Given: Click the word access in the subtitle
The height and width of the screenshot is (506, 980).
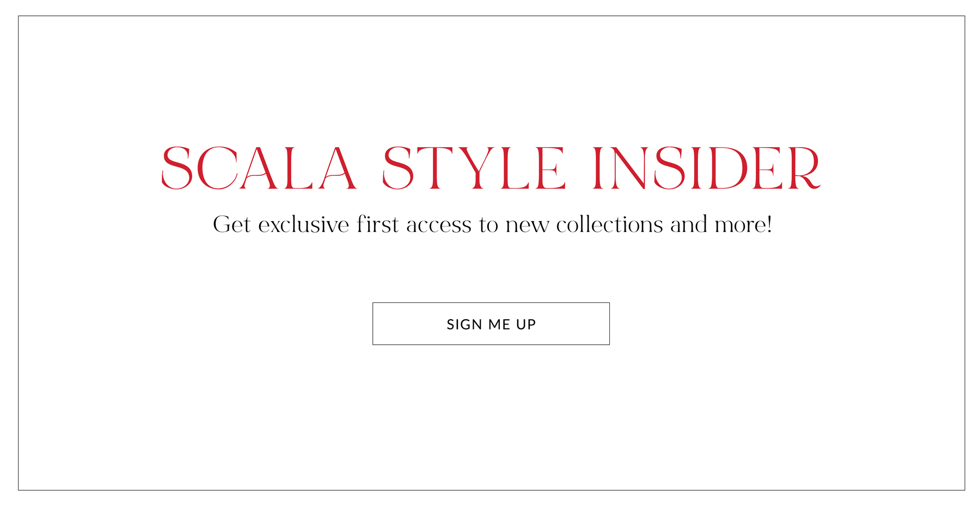Looking at the screenshot, I should point(439,224).
